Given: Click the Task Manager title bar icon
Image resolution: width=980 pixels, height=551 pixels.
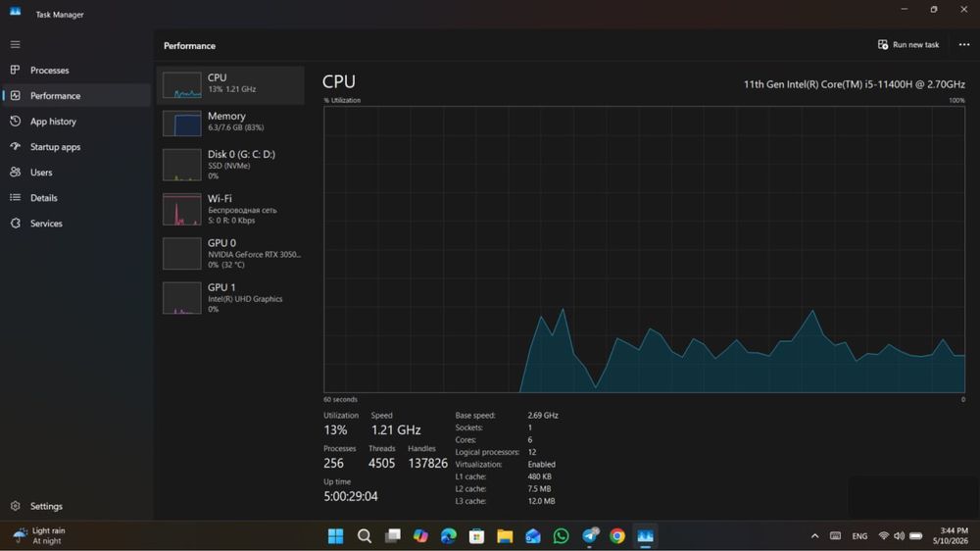Looking at the screenshot, I should coord(15,12).
